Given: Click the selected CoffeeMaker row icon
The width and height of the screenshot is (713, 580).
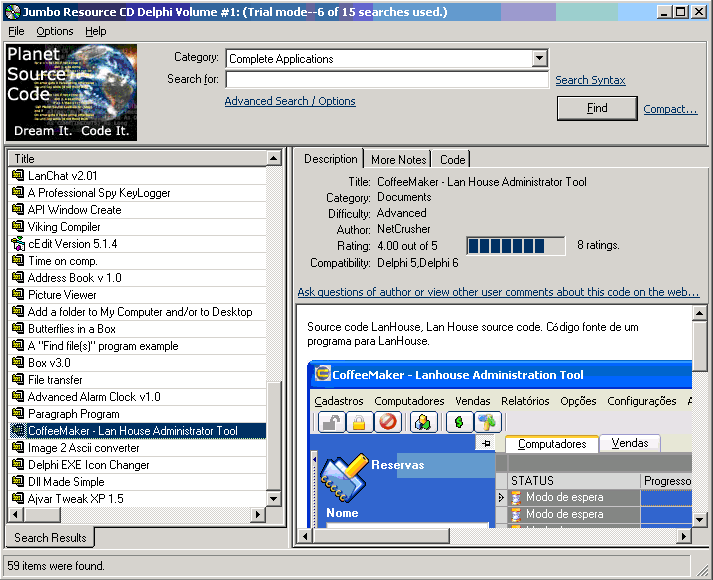Looking at the screenshot, I should click(18, 430).
